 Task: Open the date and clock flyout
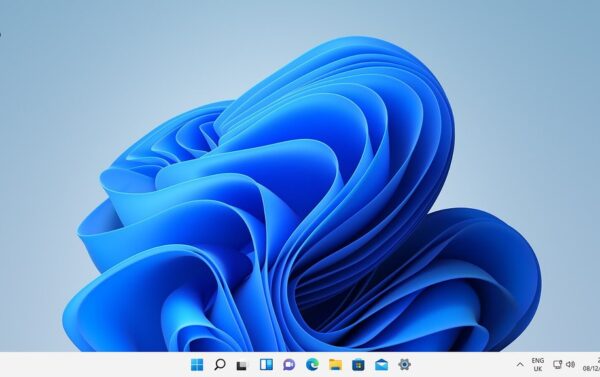coord(592,365)
